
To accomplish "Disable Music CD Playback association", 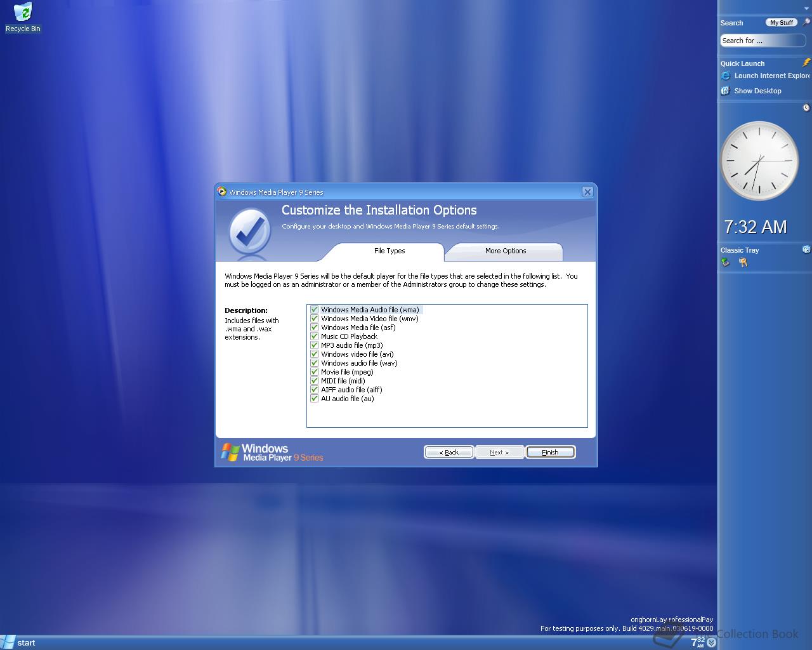I will [315, 336].
